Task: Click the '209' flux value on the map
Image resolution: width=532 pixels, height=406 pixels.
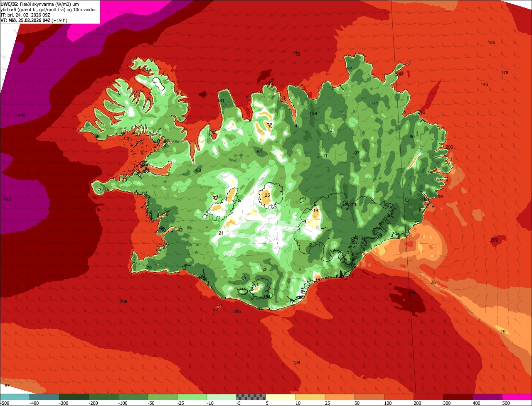Action: coord(494,240)
